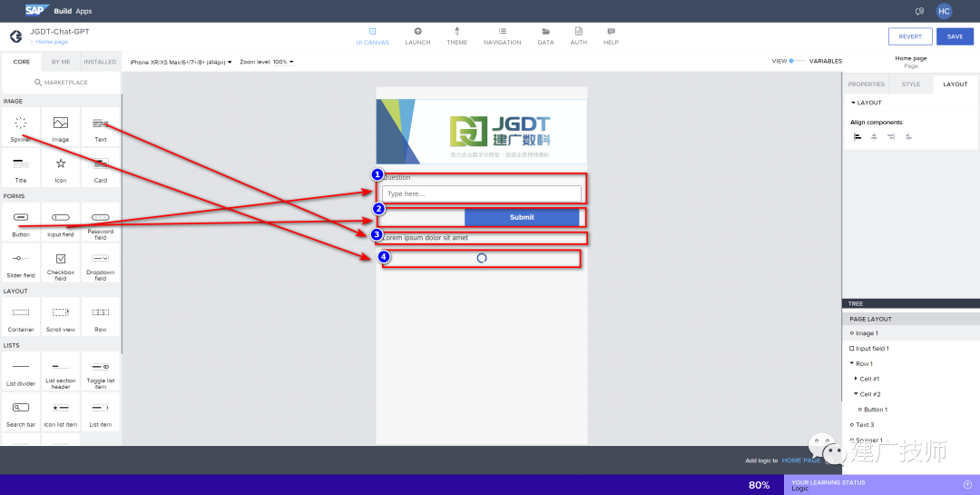The height and width of the screenshot is (495, 980).
Task: Toggle the View/Variables switch
Action: click(795, 61)
